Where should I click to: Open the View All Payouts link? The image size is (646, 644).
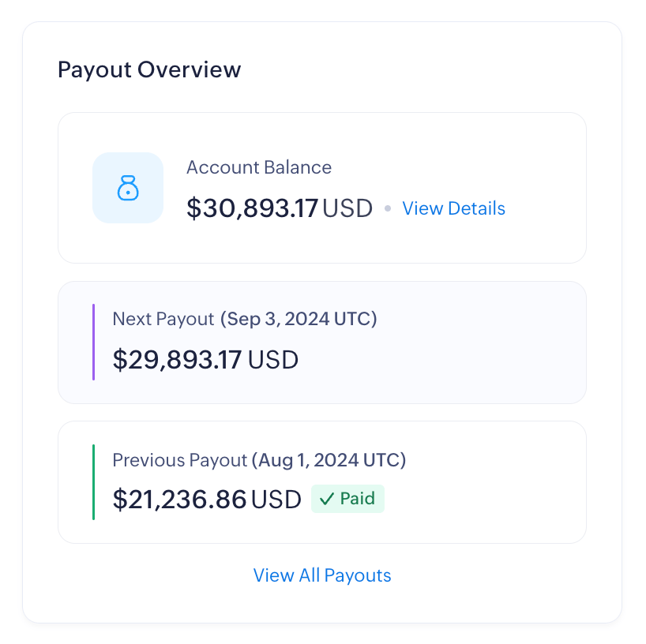point(322,575)
